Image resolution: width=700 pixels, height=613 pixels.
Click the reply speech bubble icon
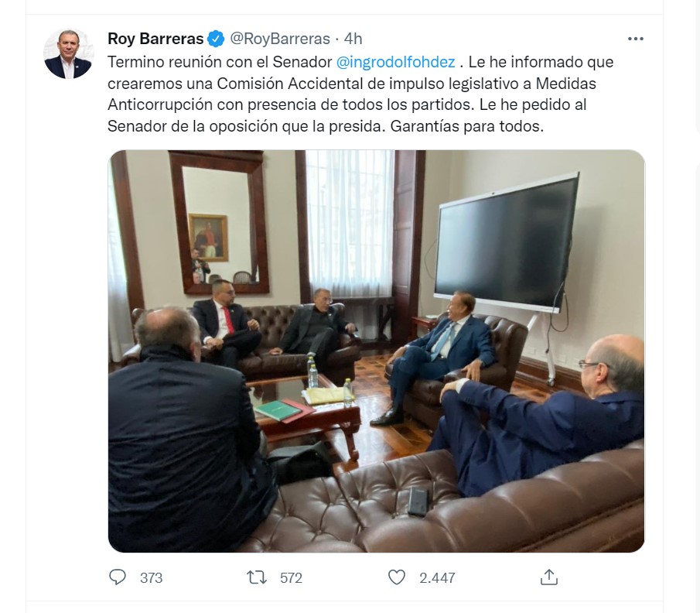[x=118, y=577]
